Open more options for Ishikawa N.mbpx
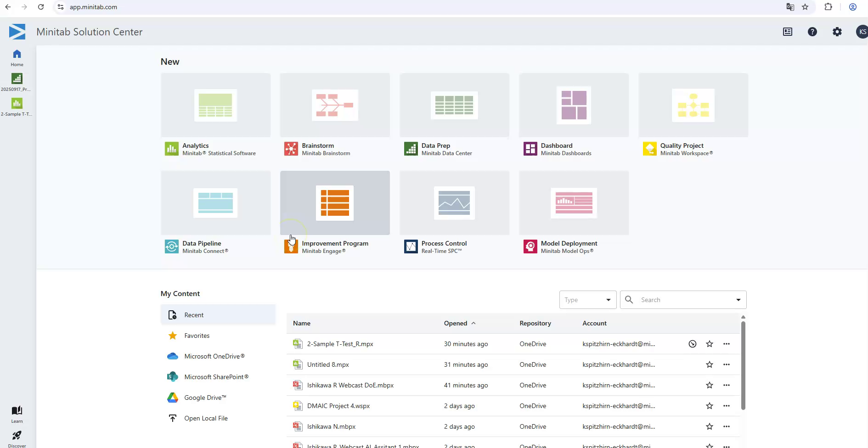 click(x=727, y=426)
